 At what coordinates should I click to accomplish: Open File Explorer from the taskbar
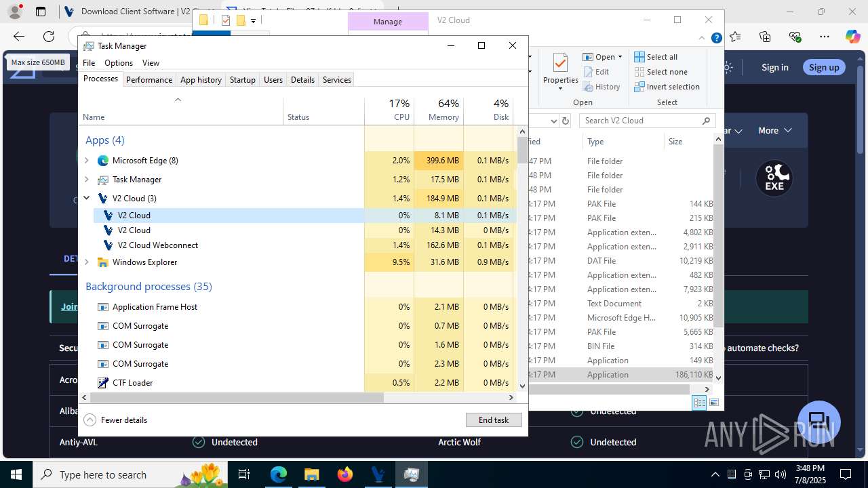point(311,474)
